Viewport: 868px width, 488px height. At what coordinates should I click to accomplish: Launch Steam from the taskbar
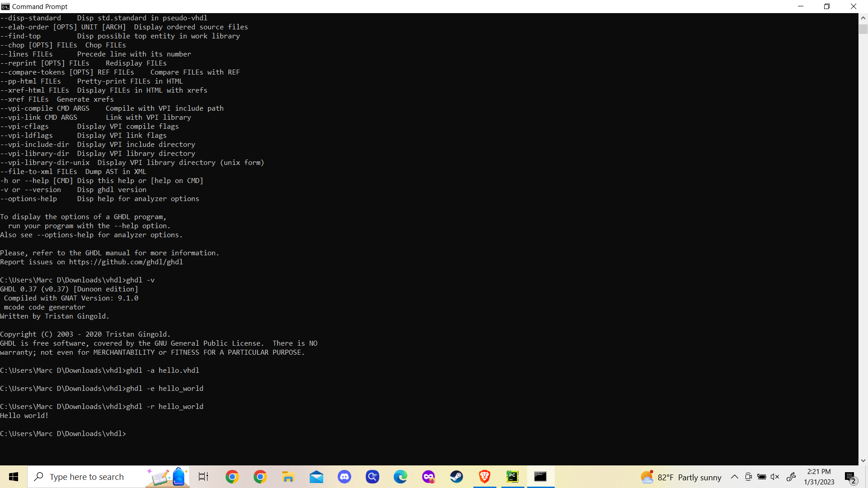coord(457,477)
